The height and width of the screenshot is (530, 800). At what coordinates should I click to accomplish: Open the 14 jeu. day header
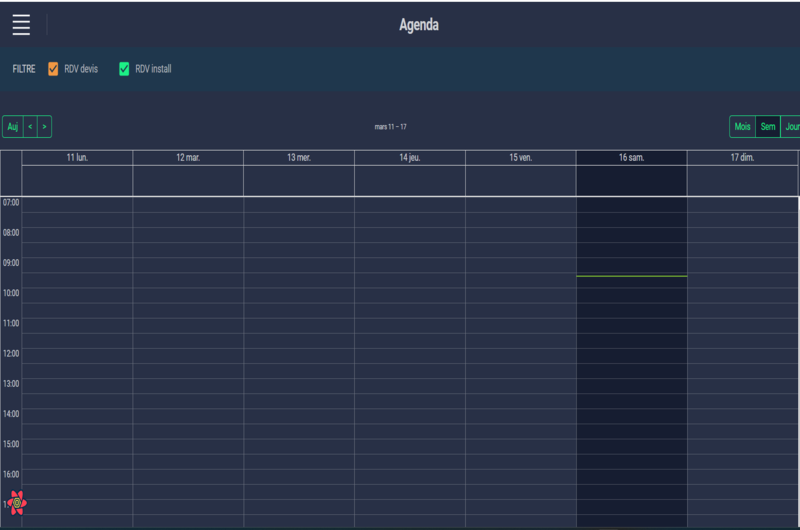[x=410, y=158]
